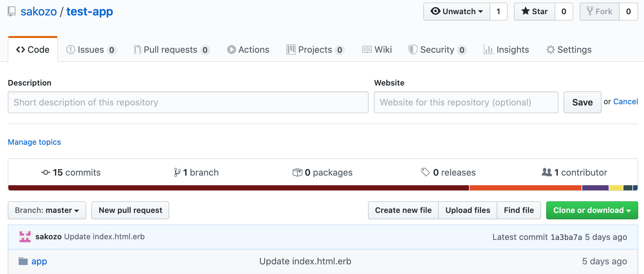Expand the Branch: master selector

point(47,210)
